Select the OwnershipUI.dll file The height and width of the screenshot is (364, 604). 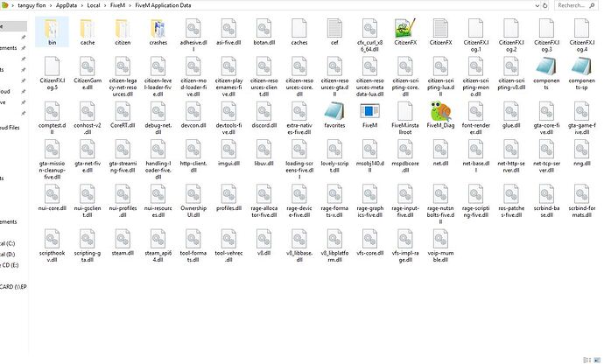pos(193,200)
